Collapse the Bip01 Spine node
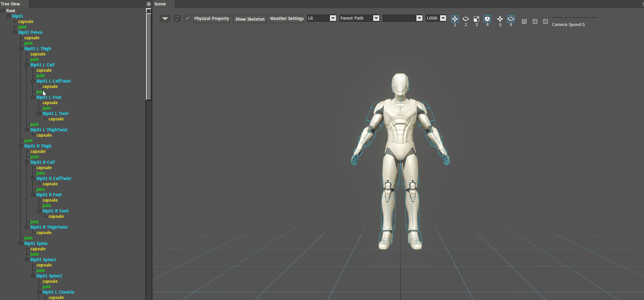644x300 pixels. point(21,244)
